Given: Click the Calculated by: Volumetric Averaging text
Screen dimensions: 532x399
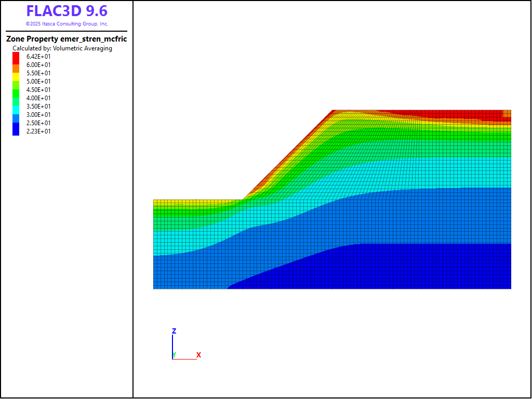Looking at the screenshot, I should coord(62,48).
